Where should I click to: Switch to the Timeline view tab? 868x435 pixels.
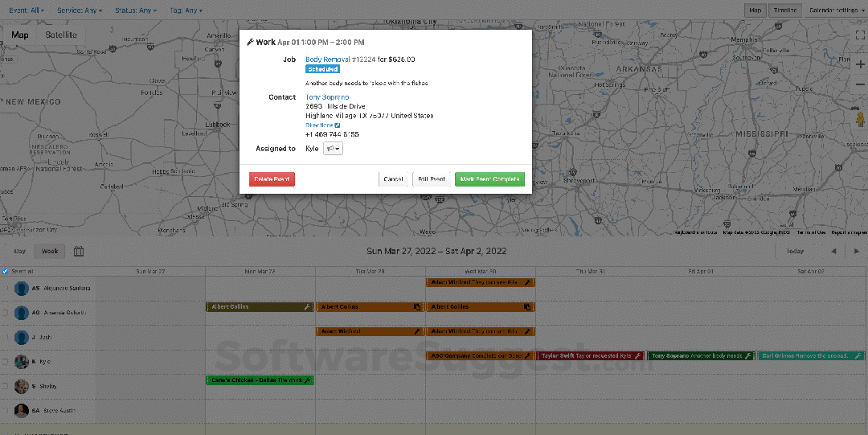(x=784, y=10)
